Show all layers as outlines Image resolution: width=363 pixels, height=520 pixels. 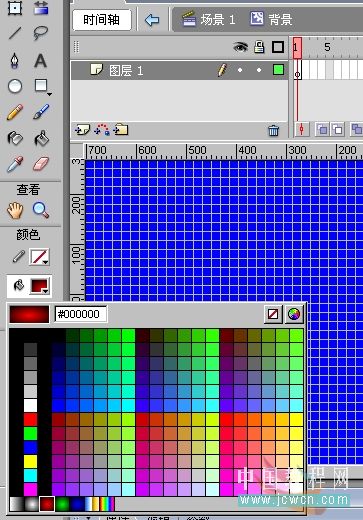click(278, 47)
